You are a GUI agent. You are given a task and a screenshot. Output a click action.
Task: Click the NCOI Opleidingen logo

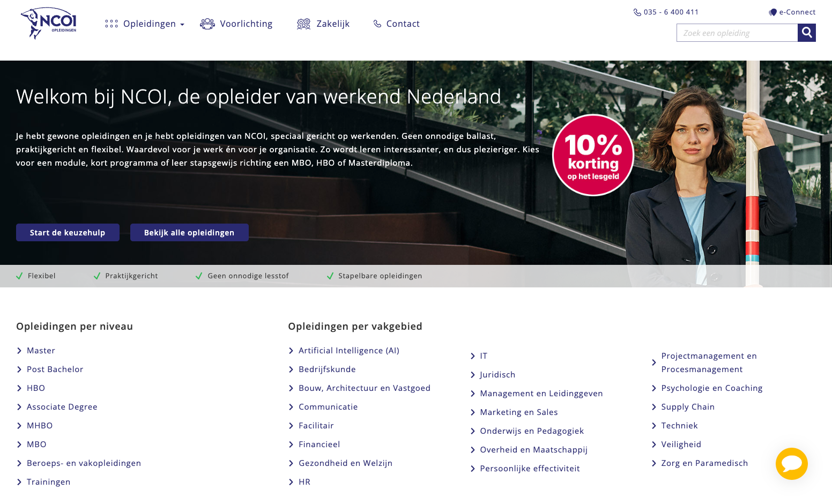[x=49, y=23]
